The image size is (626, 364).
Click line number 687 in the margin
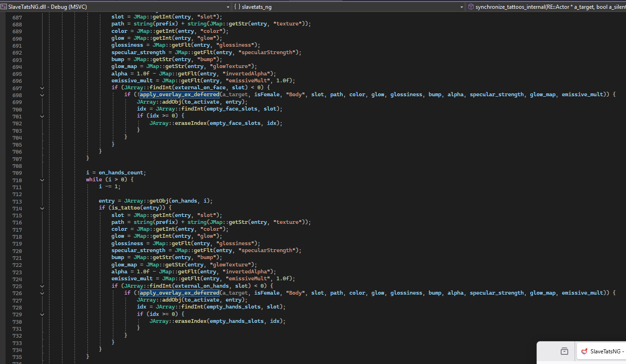point(17,17)
